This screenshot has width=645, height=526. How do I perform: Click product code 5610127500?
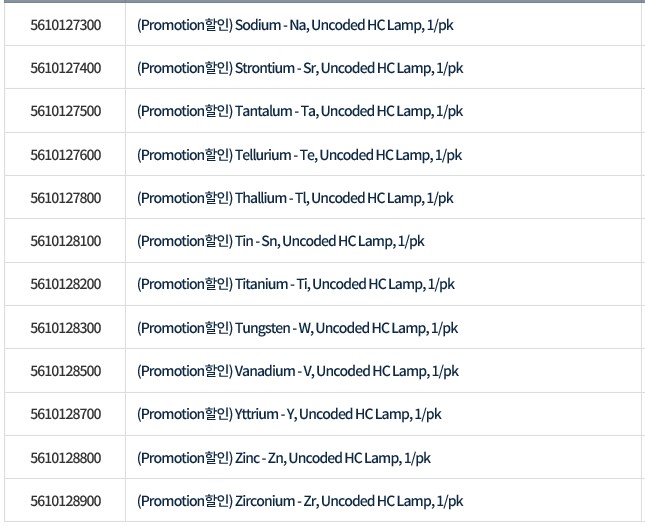[x=66, y=111]
